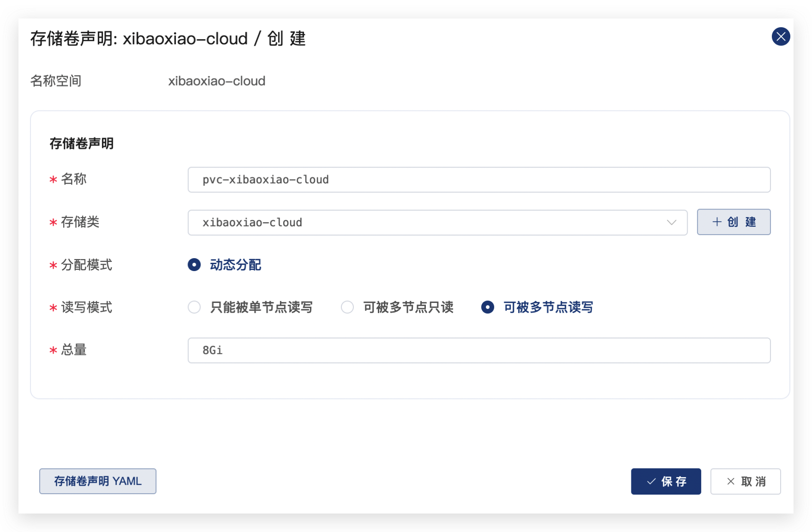Expand the storage class selection list
This screenshot has width=812, height=532.
pyautogui.click(x=673, y=223)
